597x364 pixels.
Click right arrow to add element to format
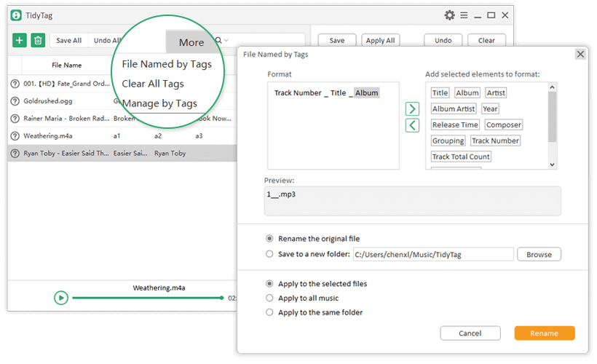tap(412, 109)
